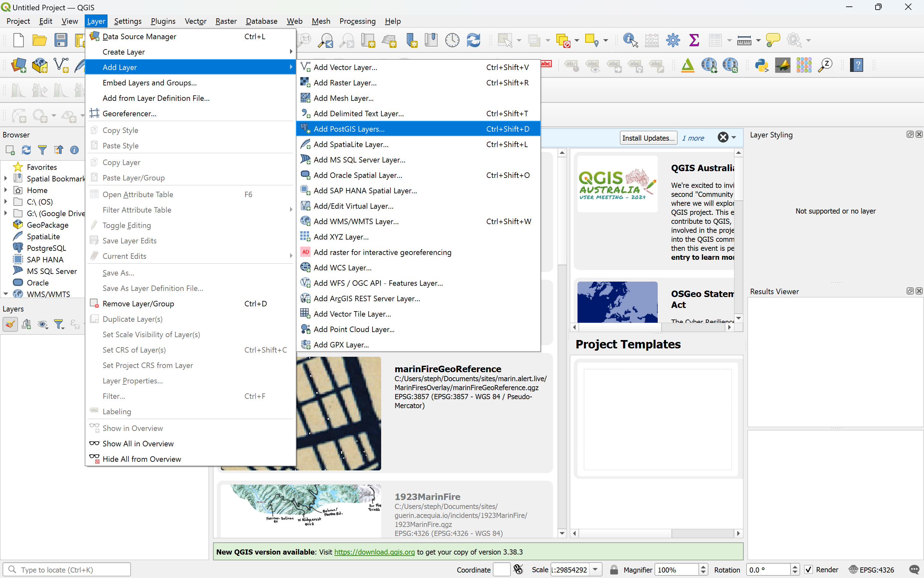Screen dimensions: 924x578
Task: Dismiss the message bar with X button
Action: (x=723, y=138)
